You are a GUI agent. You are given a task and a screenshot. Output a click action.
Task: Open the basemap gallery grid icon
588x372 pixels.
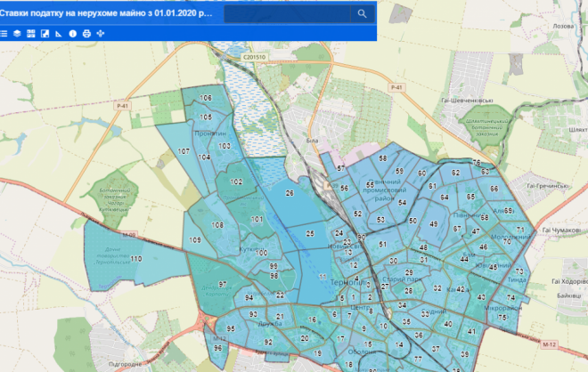30,33
